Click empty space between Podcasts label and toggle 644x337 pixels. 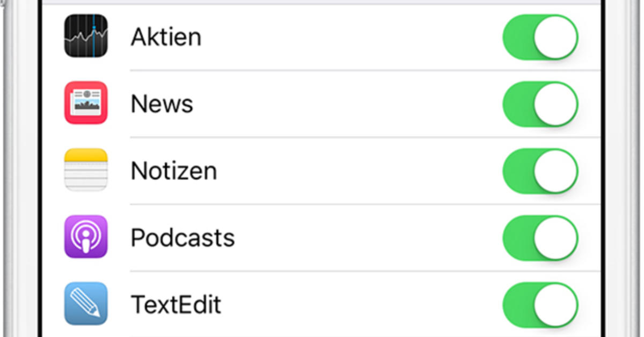369,238
